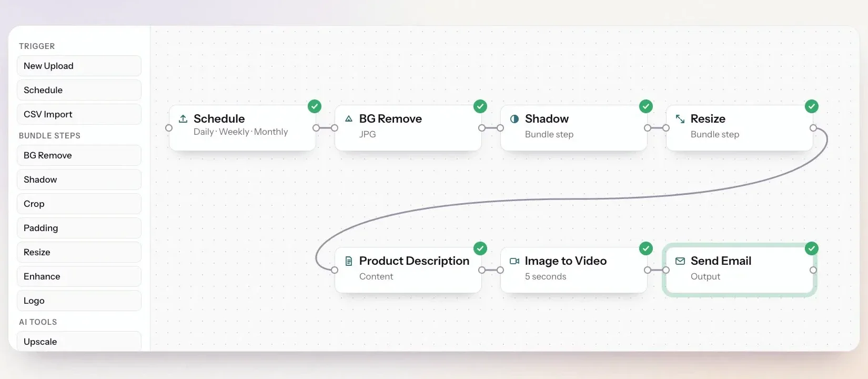Click the green checkmark badge on BG Remove node
The width and height of the screenshot is (868, 379).
click(480, 106)
